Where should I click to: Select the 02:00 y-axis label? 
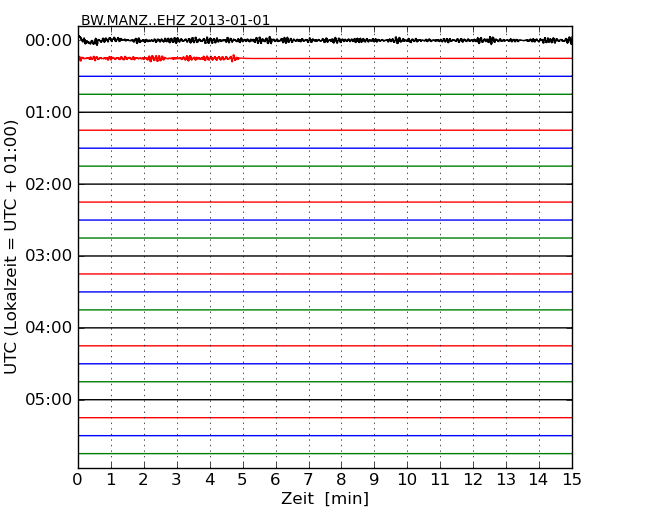coord(49,184)
